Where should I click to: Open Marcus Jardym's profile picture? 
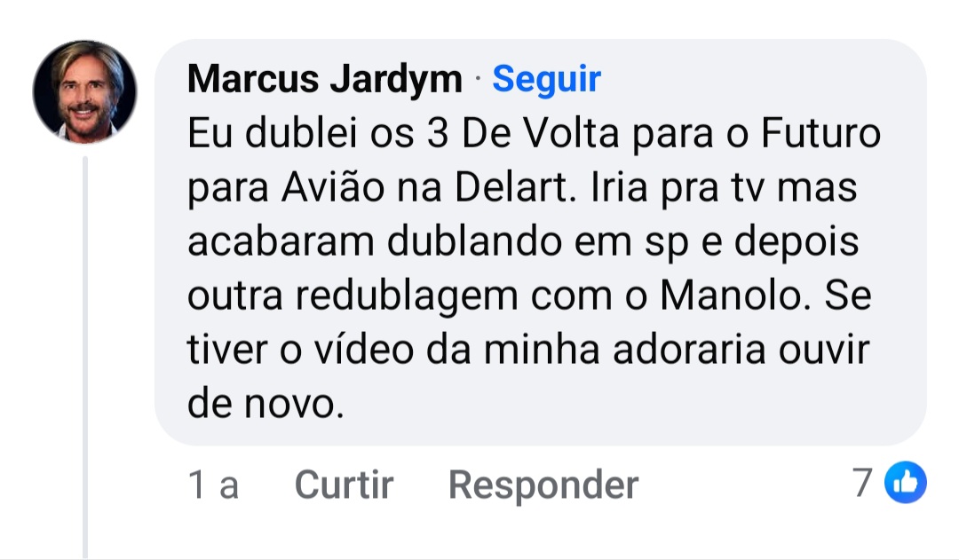[x=85, y=91]
